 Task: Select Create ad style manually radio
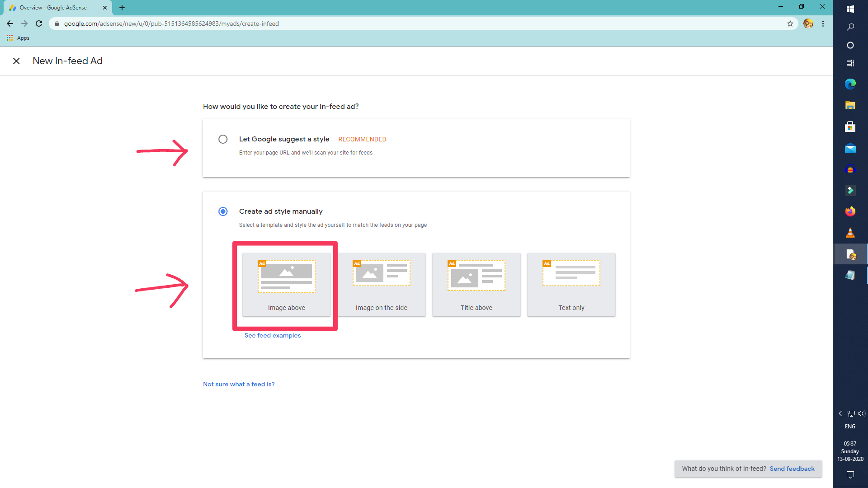[x=223, y=211]
